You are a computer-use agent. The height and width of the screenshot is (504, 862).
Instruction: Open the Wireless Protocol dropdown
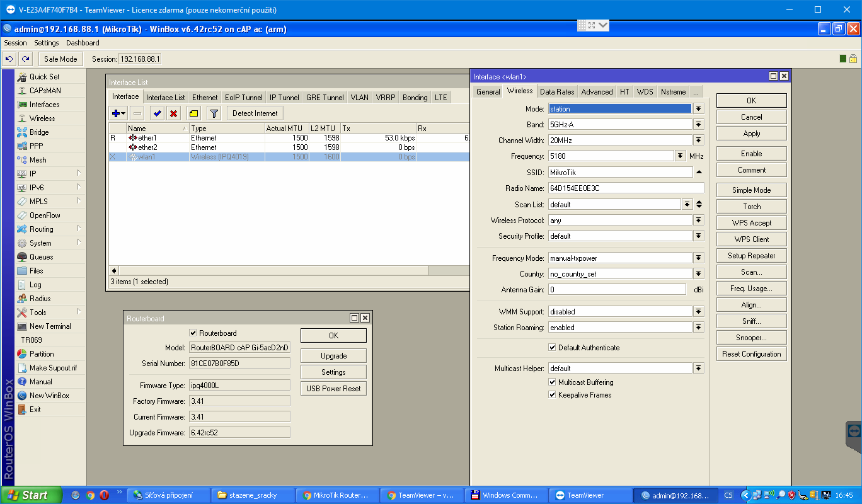[698, 220]
